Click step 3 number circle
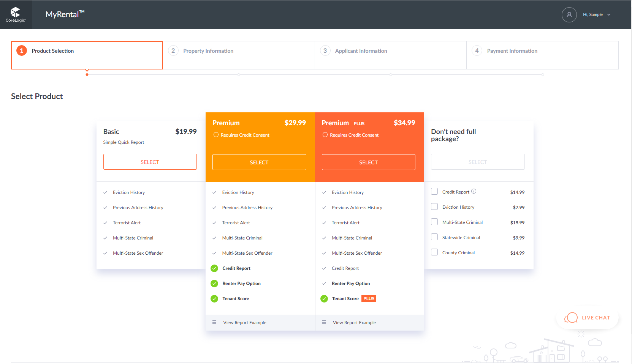The width and height of the screenshot is (632, 364). [325, 50]
